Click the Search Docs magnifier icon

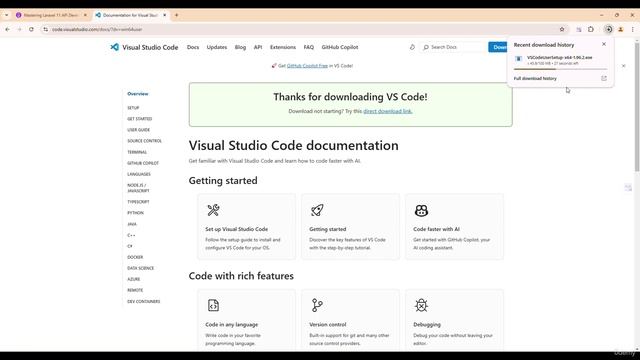pyautogui.click(x=426, y=47)
